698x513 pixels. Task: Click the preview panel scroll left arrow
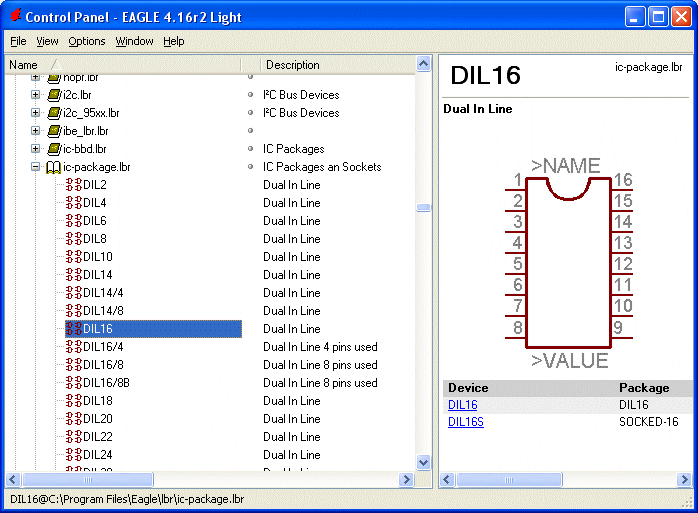[x=447, y=480]
